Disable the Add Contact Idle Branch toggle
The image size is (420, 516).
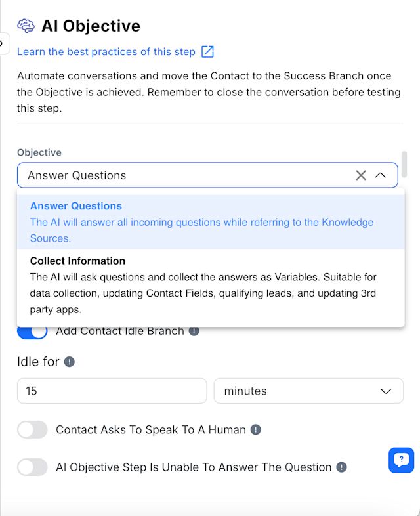coord(32,331)
